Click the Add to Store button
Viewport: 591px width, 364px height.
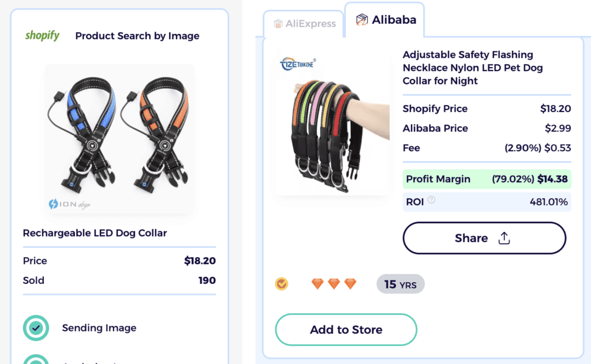[346, 330]
